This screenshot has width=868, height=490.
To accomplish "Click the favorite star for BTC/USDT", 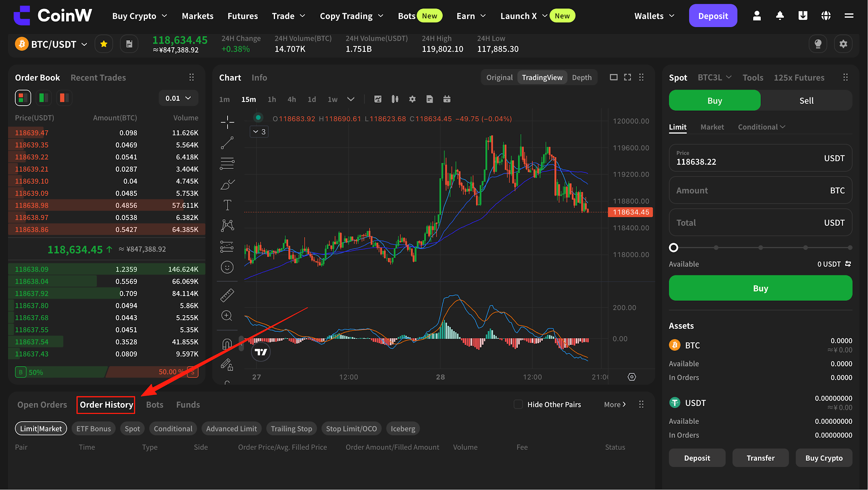I will coord(104,44).
